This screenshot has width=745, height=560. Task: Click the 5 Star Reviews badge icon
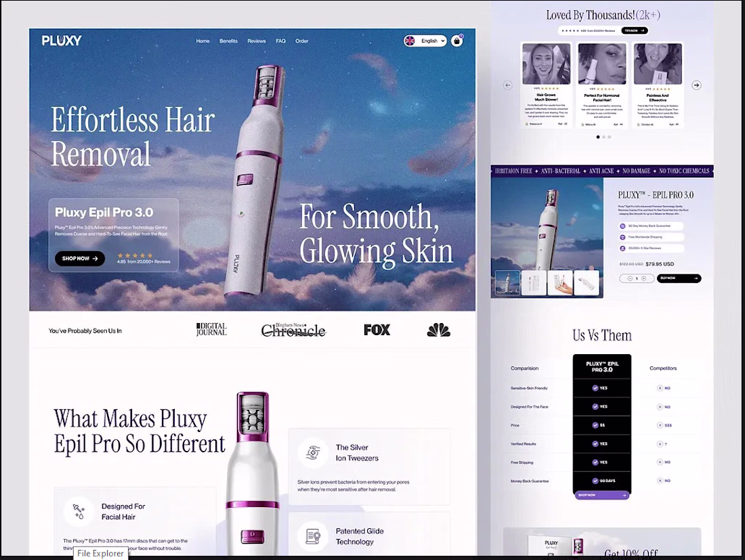[x=622, y=248]
